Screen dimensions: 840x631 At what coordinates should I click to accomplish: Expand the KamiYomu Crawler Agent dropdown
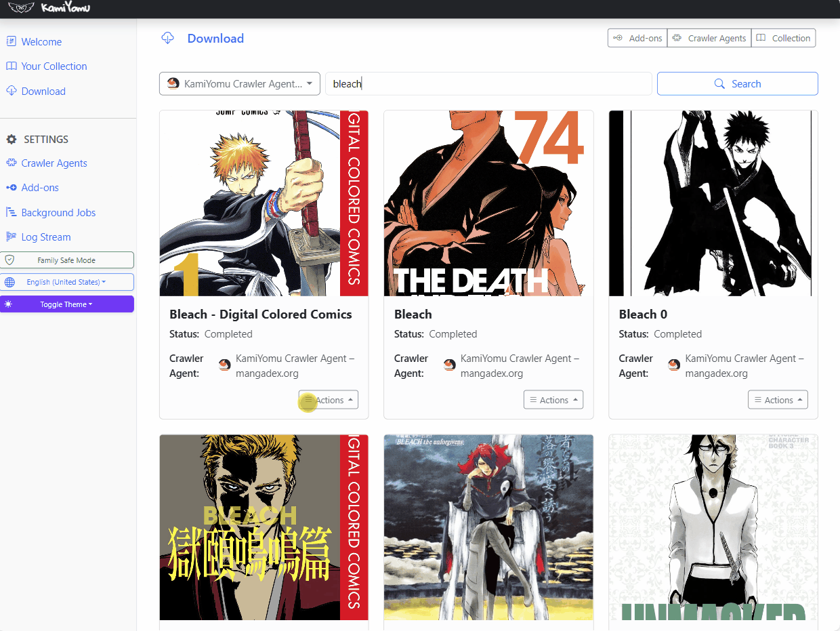[239, 84]
